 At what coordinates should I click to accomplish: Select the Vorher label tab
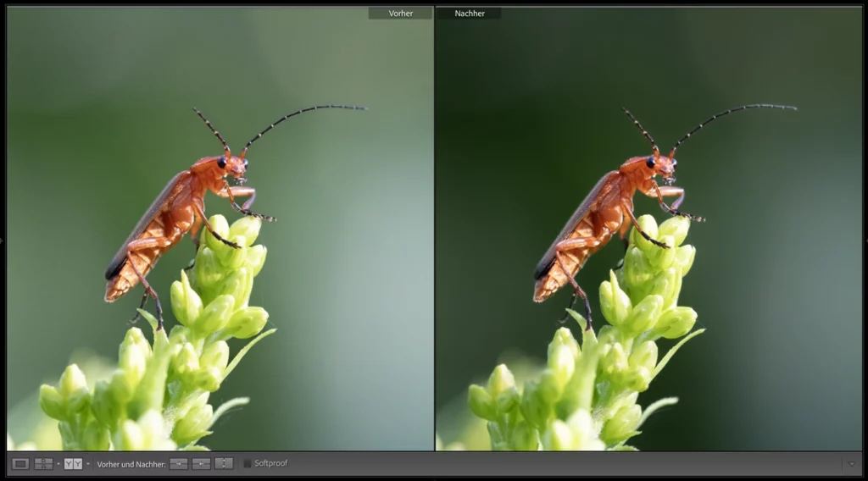(400, 14)
